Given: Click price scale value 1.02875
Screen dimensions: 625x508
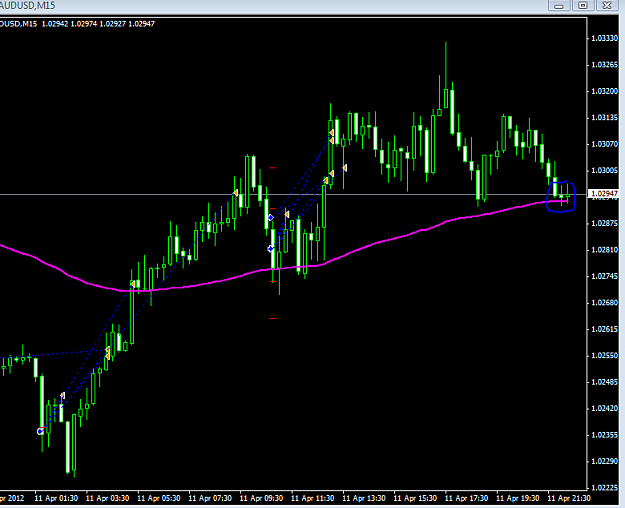Looking at the screenshot, I should click(604, 223).
